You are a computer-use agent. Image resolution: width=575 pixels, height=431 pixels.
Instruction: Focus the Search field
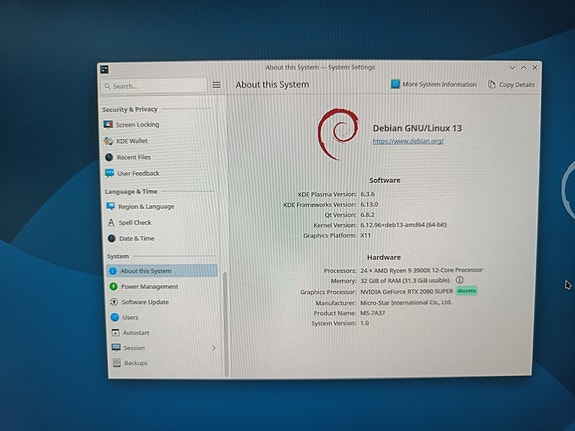coord(154,86)
